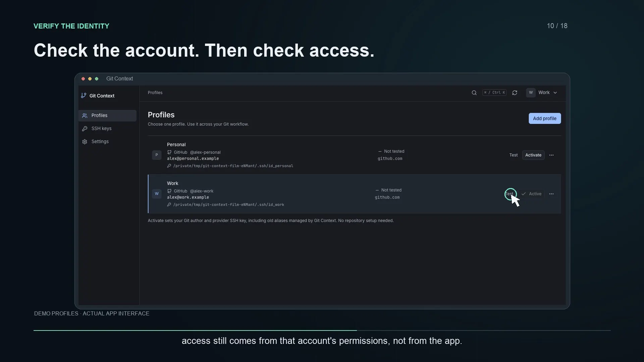Click key icon next to id_work path
Screen dimensions: 644x362
[169, 205]
